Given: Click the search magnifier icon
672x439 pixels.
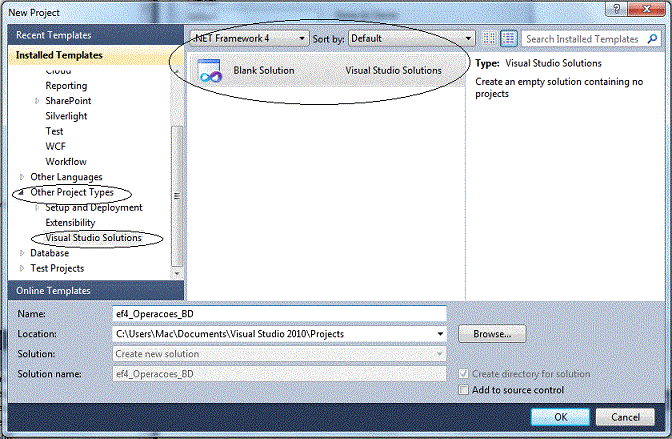Looking at the screenshot, I should [x=652, y=39].
